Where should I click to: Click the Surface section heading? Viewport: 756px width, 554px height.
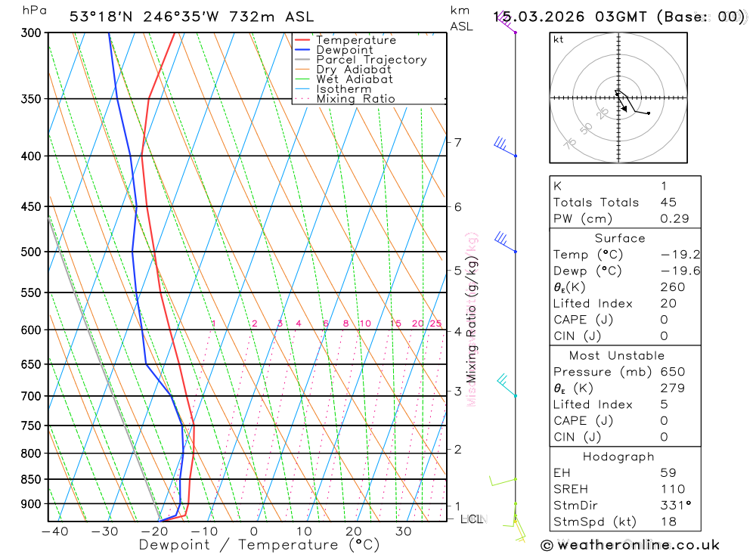tap(620, 238)
